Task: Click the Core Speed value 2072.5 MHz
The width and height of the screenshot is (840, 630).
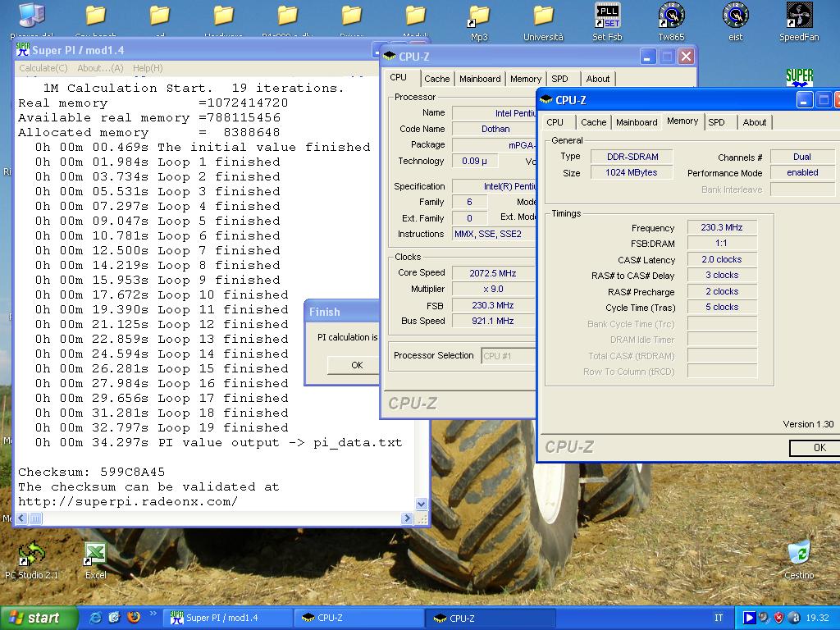Action: (493, 273)
